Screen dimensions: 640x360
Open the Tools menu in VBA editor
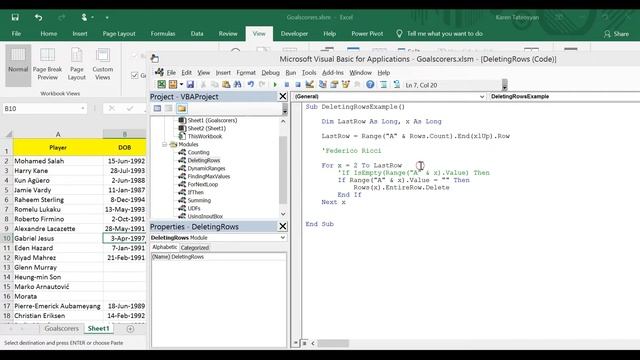309,73
